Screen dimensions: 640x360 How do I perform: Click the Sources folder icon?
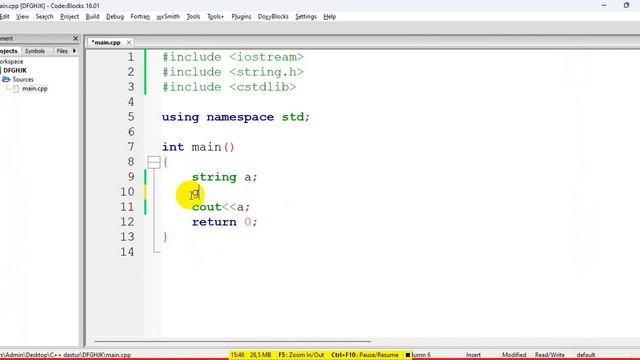tap(6, 80)
